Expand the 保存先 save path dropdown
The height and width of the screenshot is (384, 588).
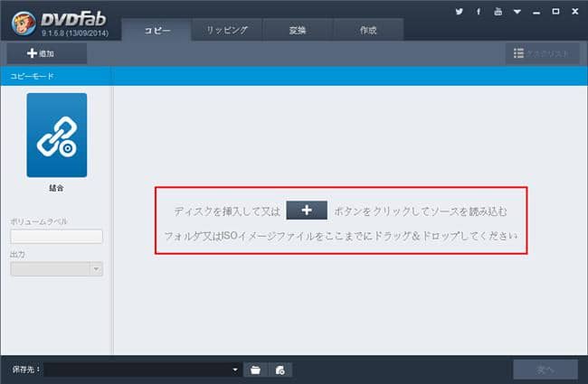(x=235, y=370)
